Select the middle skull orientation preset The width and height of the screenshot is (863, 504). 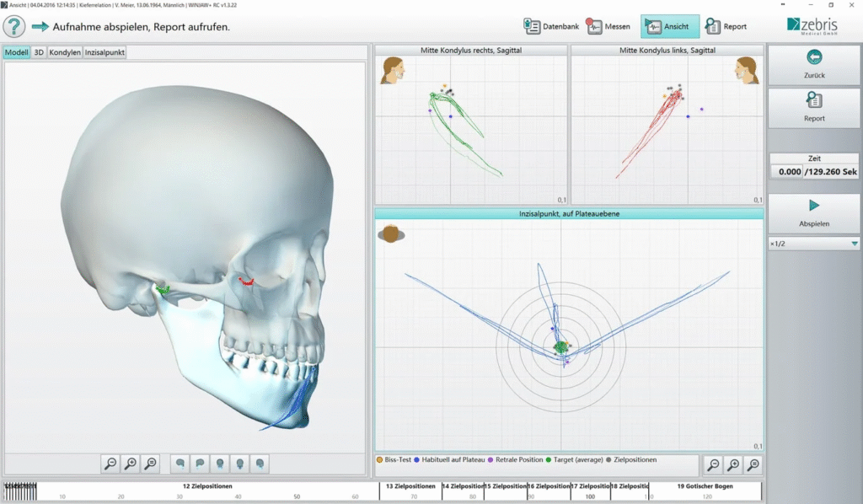click(220, 463)
